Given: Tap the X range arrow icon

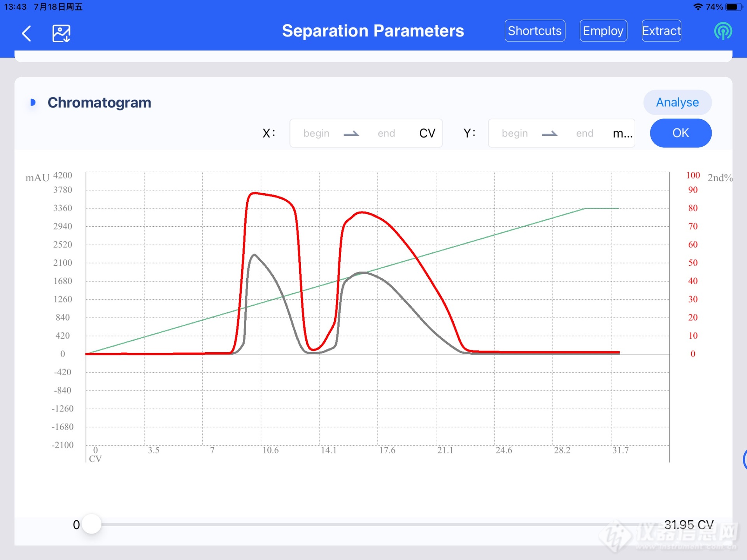Looking at the screenshot, I should coord(351,133).
